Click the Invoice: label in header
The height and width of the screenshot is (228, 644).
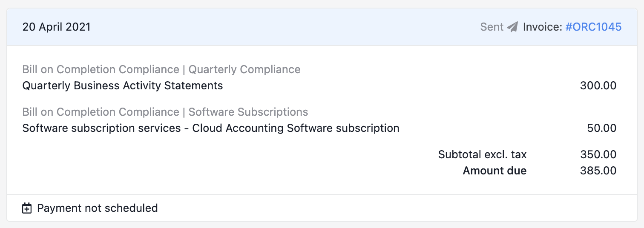(543, 27)
